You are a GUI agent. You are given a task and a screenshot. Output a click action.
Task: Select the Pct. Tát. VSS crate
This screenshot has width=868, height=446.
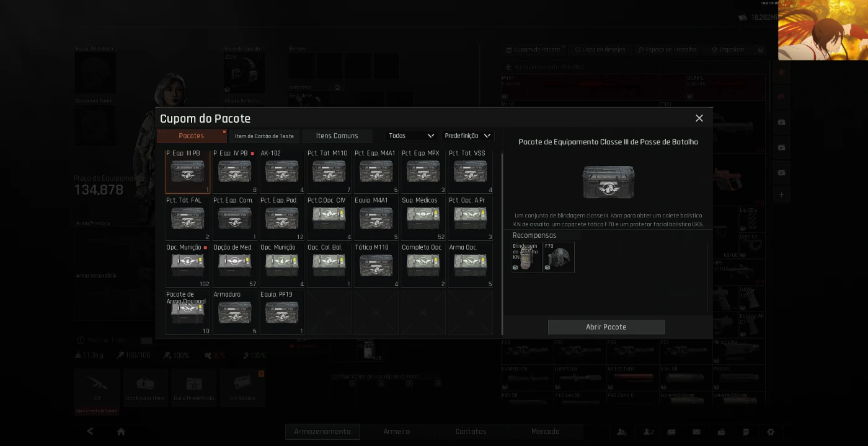coord(471,172)
